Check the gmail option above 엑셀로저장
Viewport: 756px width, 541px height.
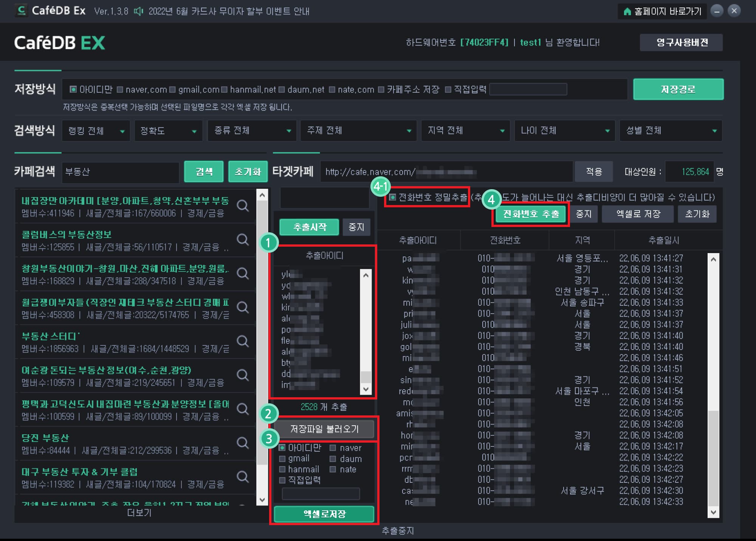[x=282, y=459]
